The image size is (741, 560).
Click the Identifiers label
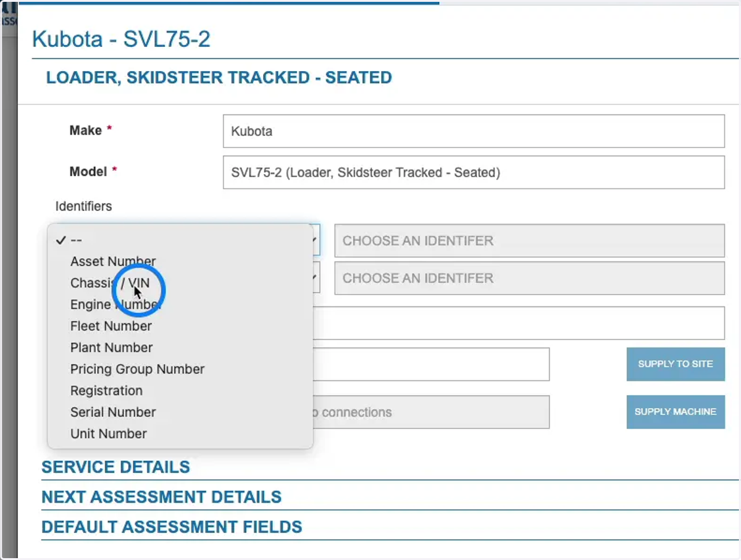click(84, 206)
